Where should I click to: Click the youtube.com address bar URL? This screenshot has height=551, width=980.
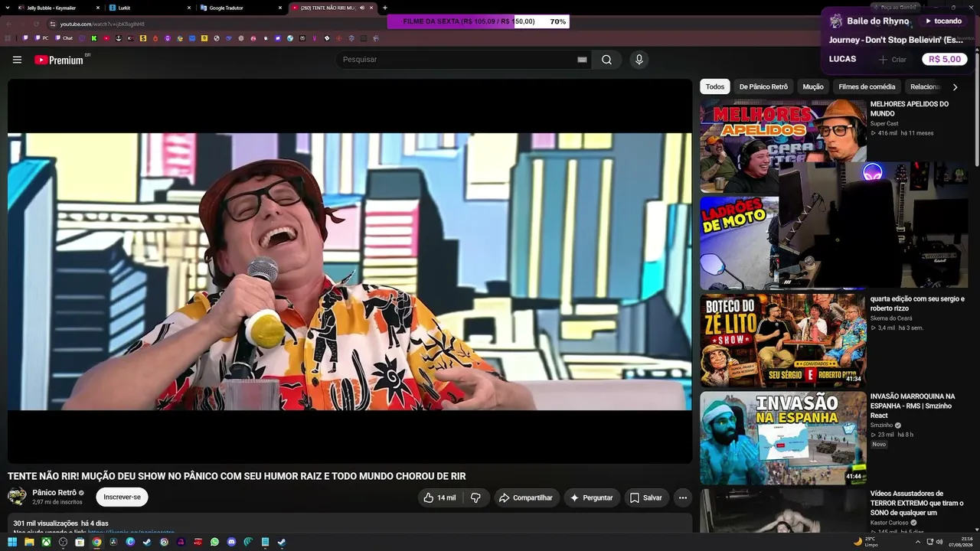[102, 24]
